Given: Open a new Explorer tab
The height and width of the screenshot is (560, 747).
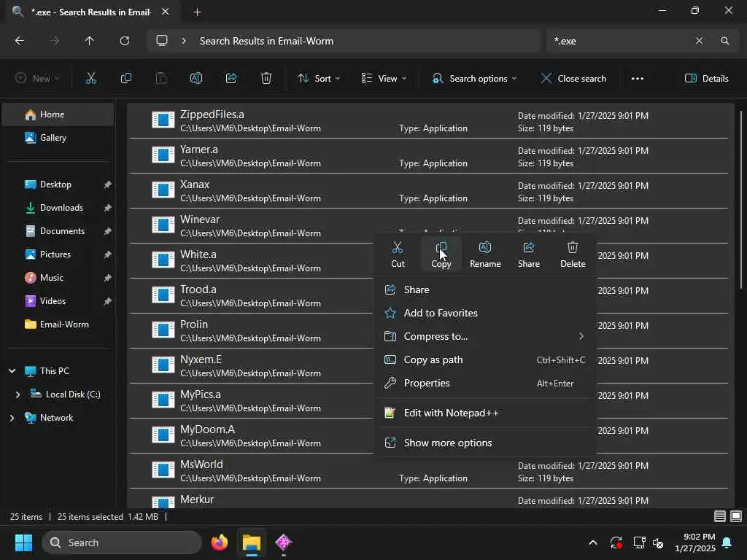Looking at the screenshot, I should click(x=197, y=12).
